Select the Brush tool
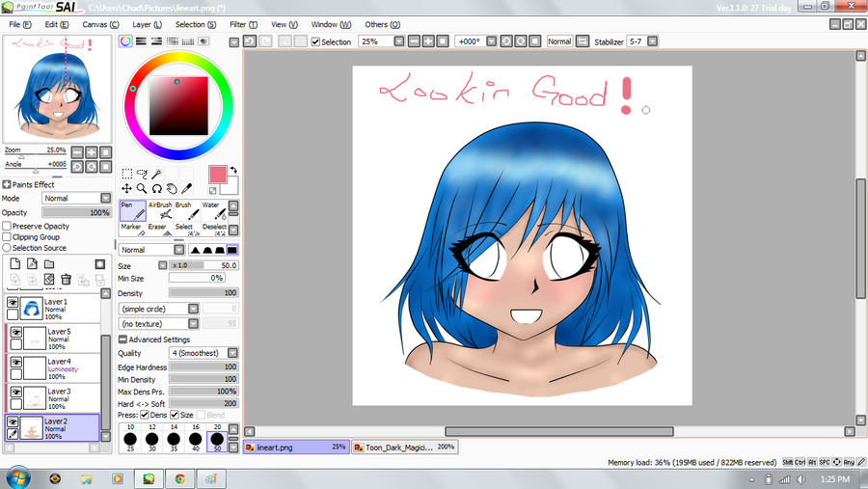Screen dimensions: 868x489 click(x=186, y=211)
